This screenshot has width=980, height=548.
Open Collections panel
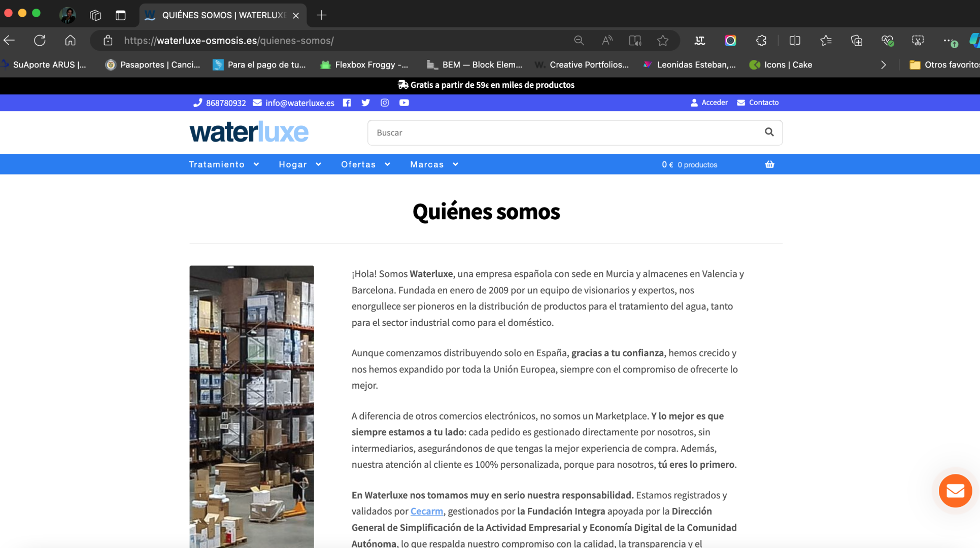pyautogui.click(x=857, y=41)
